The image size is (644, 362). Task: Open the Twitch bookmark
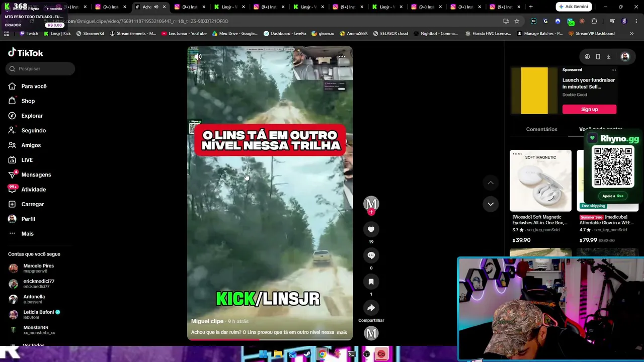coord(29,34)
